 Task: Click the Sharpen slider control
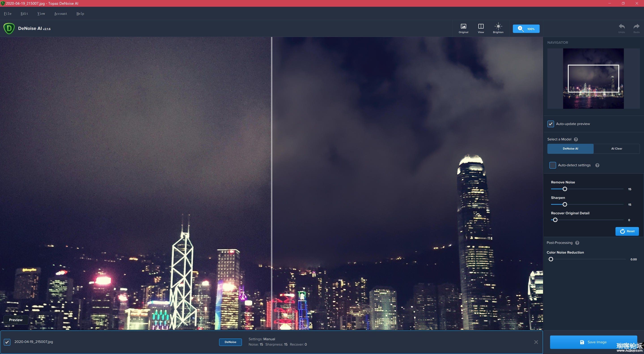564,204
